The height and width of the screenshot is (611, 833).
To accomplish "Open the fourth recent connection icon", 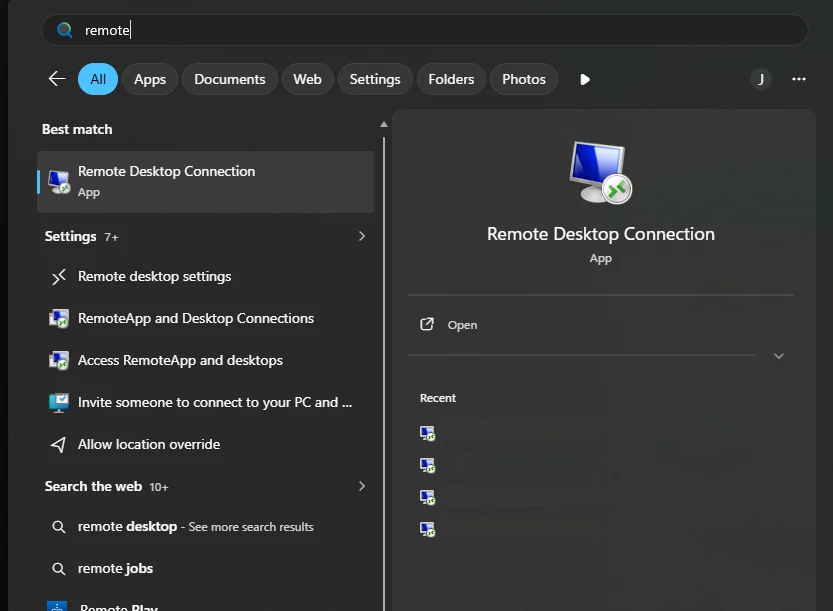I will click(x=427, y=529).
